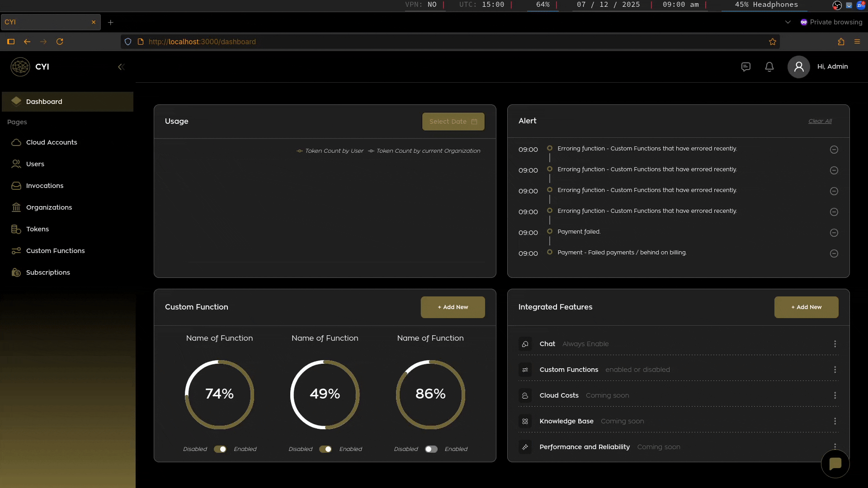868x488 pixels.
Task: Click the CYI logo icon
Action: pos(20,67)
